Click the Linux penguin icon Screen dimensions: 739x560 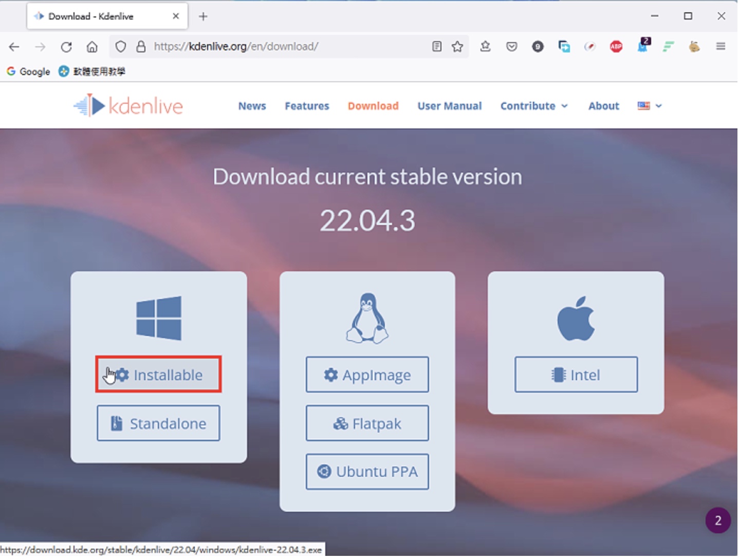pos(367,319)
